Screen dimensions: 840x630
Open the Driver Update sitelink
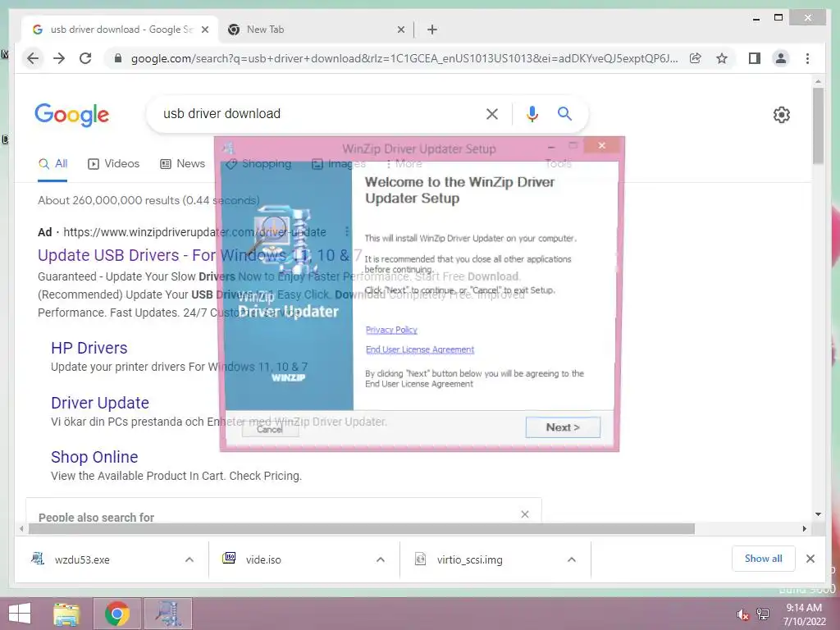pos(99,402)
